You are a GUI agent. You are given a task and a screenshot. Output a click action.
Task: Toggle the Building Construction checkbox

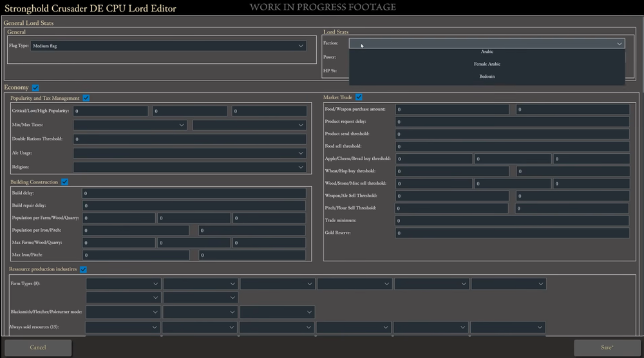click(x=64, y=182)
